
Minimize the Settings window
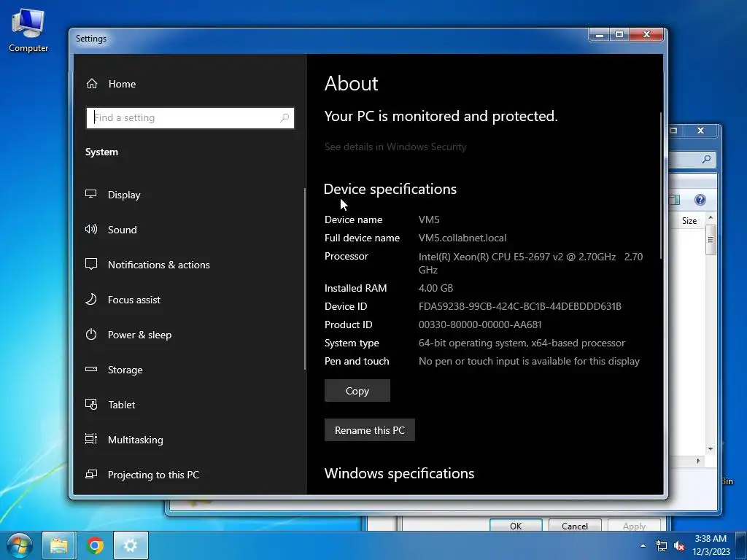pos(600,34)
